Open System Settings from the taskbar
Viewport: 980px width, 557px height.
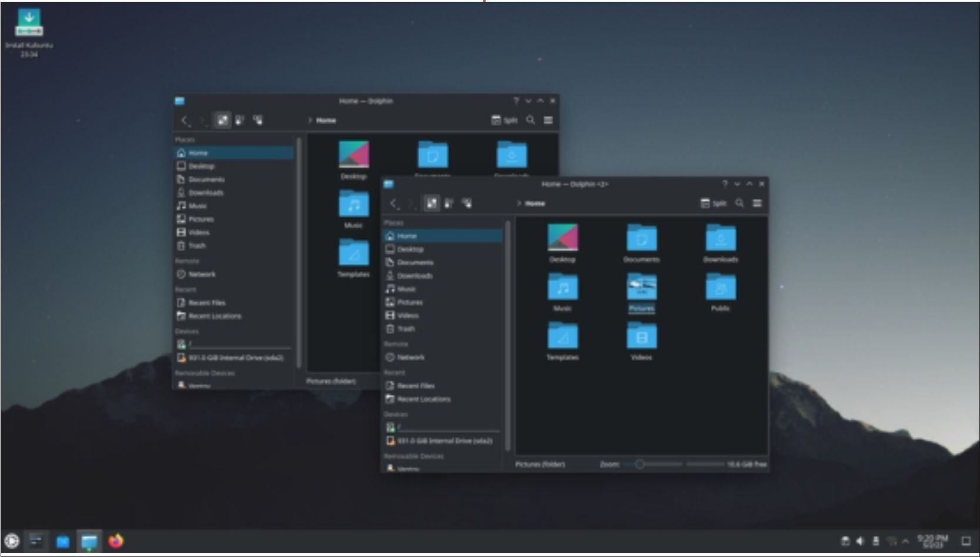click(x=36, y=541)
